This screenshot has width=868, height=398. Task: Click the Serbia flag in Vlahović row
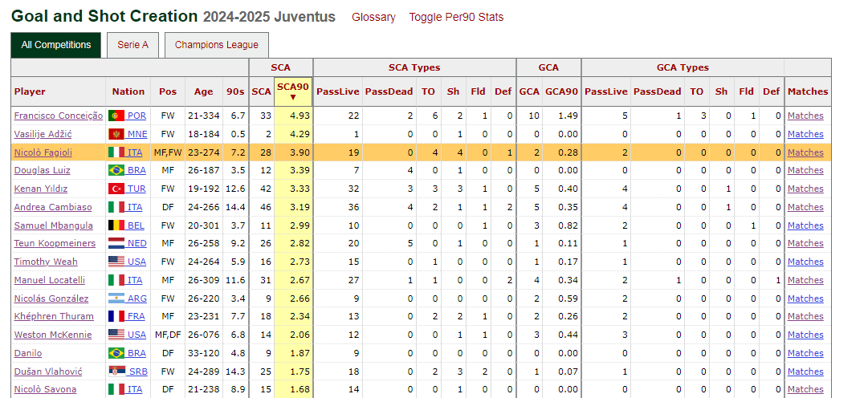(x=116, y=372)
